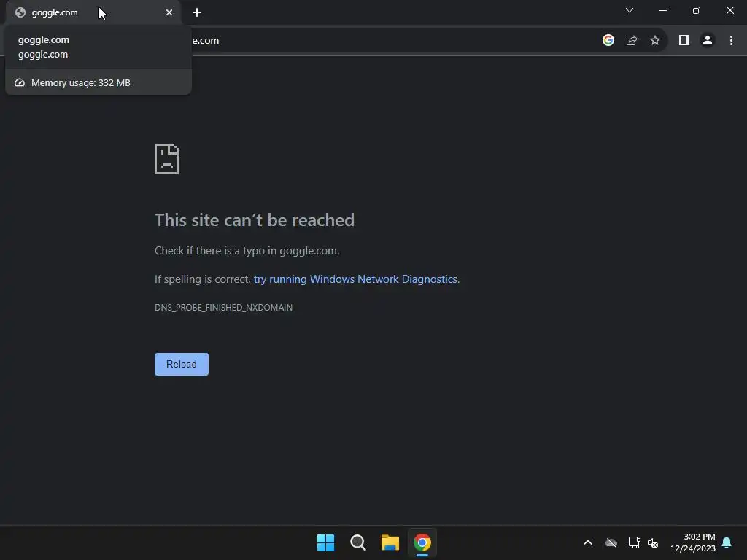Click globe favicon on goggle.com tab
Screen dimensions: 747x560
coord(20,12)
